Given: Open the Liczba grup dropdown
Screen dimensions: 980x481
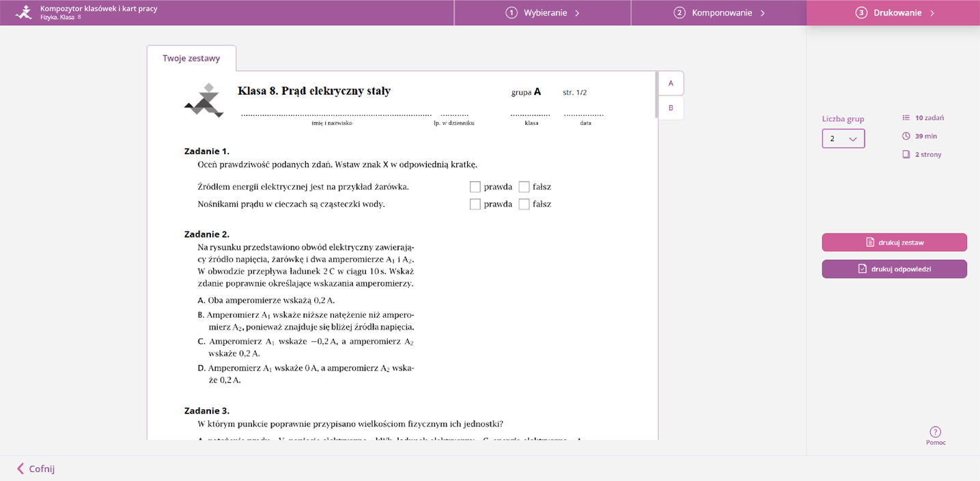Looking at the screenshot, I should pos(843,139).
